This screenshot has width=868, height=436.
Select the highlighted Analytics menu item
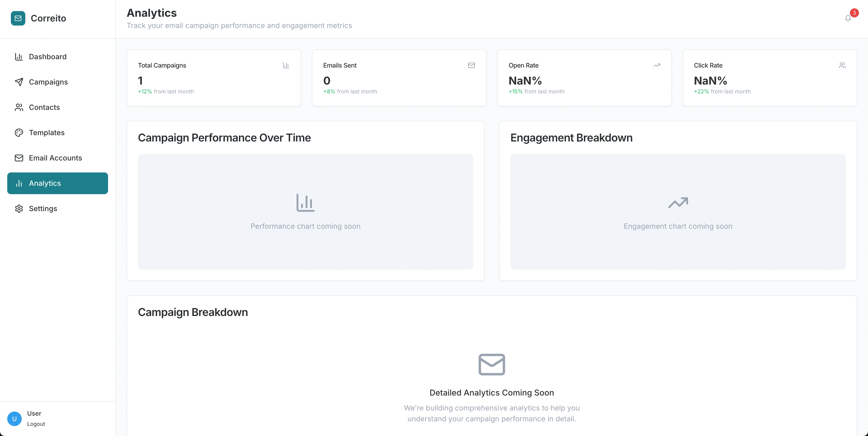[57, 183]
